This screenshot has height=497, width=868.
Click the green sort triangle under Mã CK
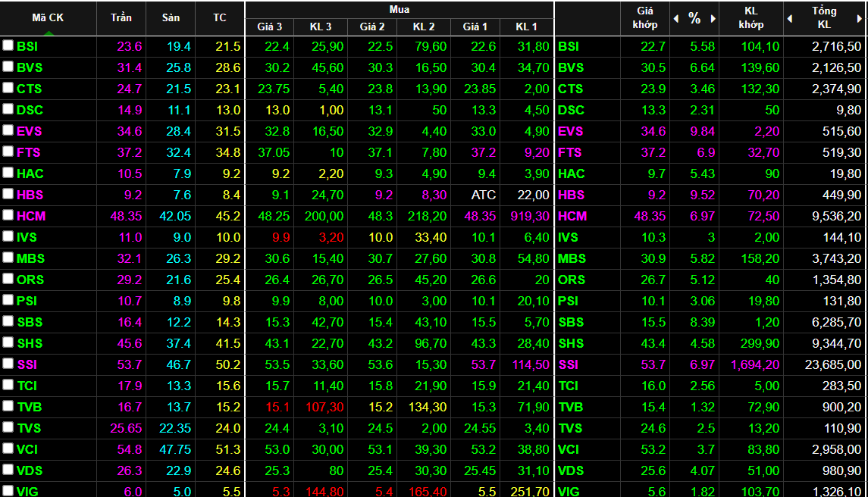pyautogui.click(x=49, y=32)
